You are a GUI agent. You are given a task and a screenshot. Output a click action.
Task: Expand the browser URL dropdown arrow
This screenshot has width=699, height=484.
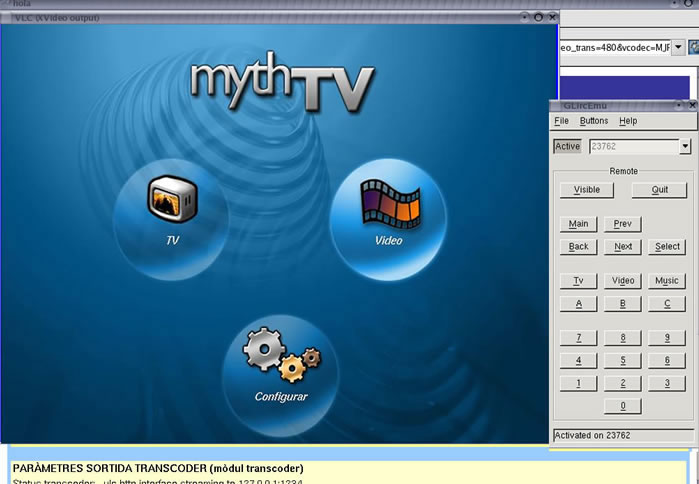[678, 47]
